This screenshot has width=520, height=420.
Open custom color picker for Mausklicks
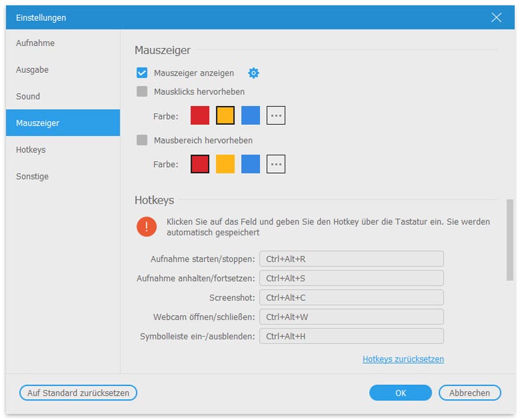click(276, 116)
